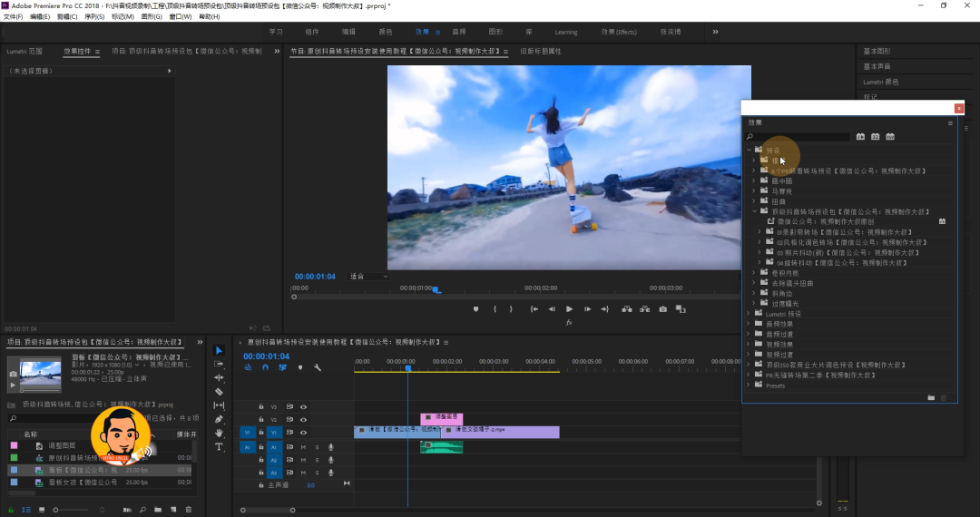This screenshot has height=517, width=980.
Task: Step forward one frame
Action: click(587, 309)
